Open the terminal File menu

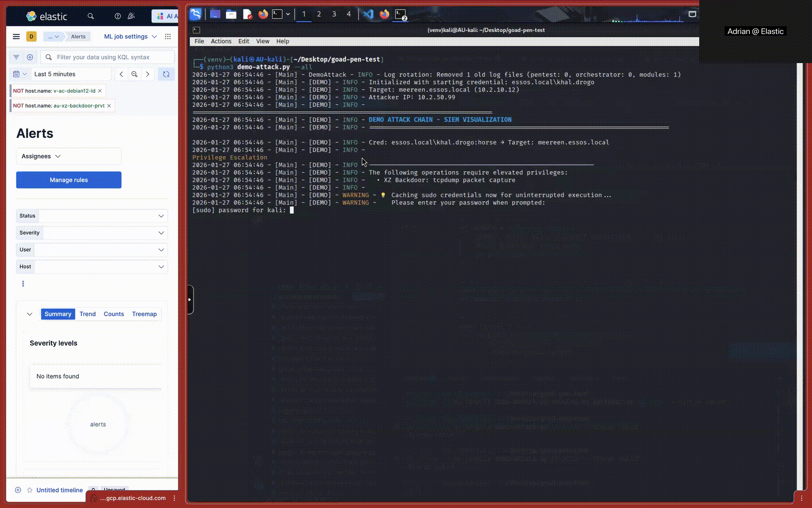tap(199, 41)
